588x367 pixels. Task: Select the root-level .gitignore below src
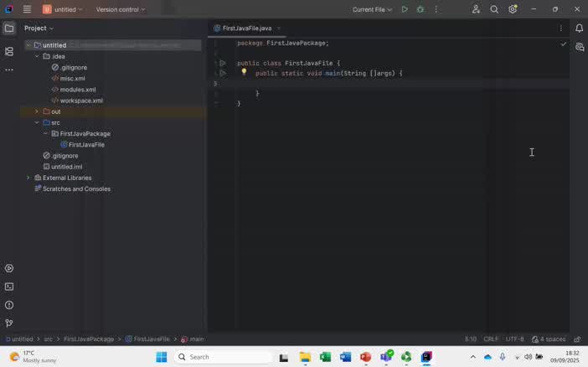[x=60, y=155]
